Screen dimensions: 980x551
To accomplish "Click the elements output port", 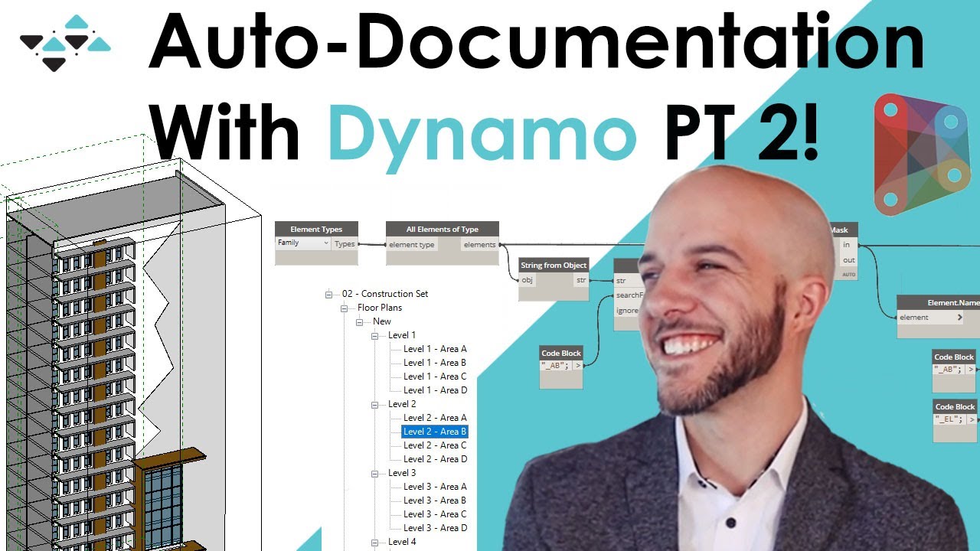I will (x=480, y=245).
